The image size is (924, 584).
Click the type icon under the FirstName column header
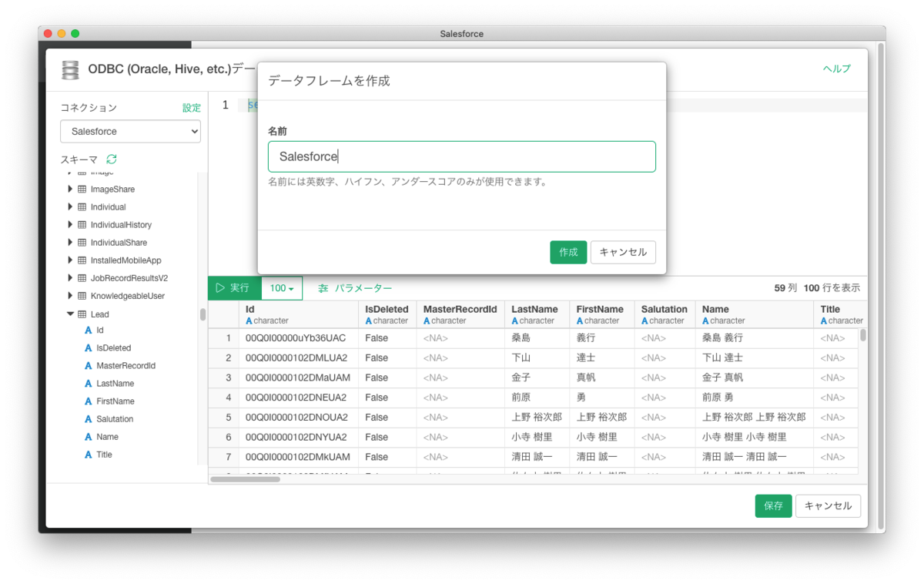[580, 321]
